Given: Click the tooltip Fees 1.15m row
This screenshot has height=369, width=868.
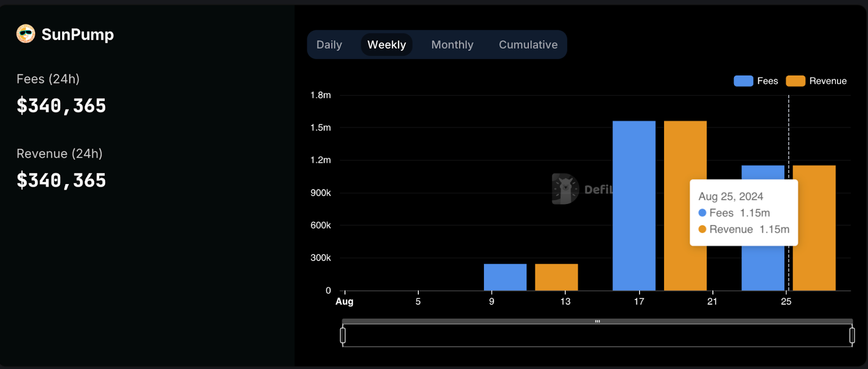Looking at the screenshot, I should (735, 213).
